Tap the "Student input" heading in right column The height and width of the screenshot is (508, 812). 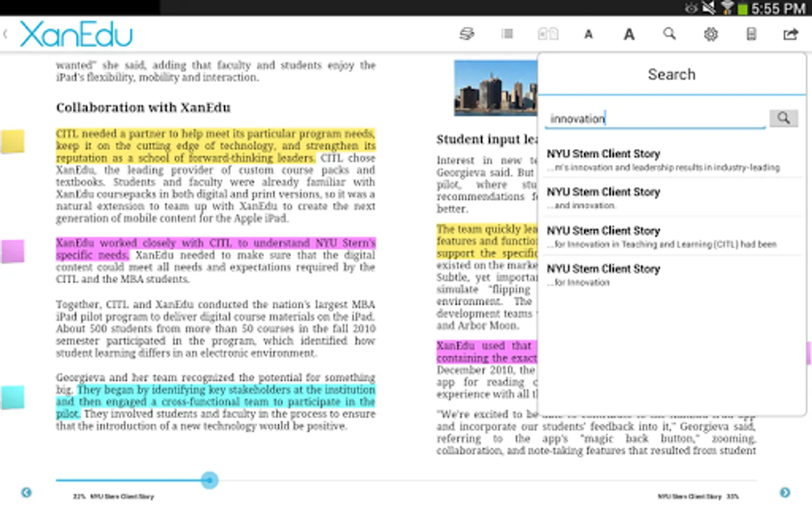click(487, 139)
